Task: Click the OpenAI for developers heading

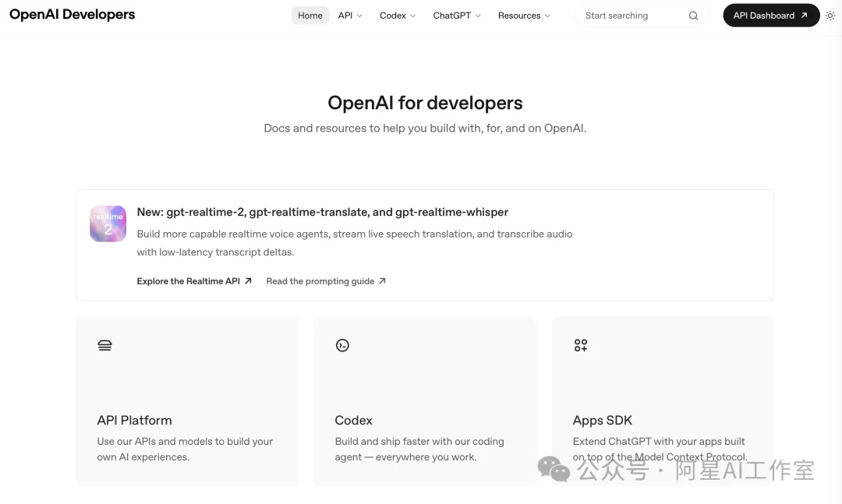Action: coord(425,103)
